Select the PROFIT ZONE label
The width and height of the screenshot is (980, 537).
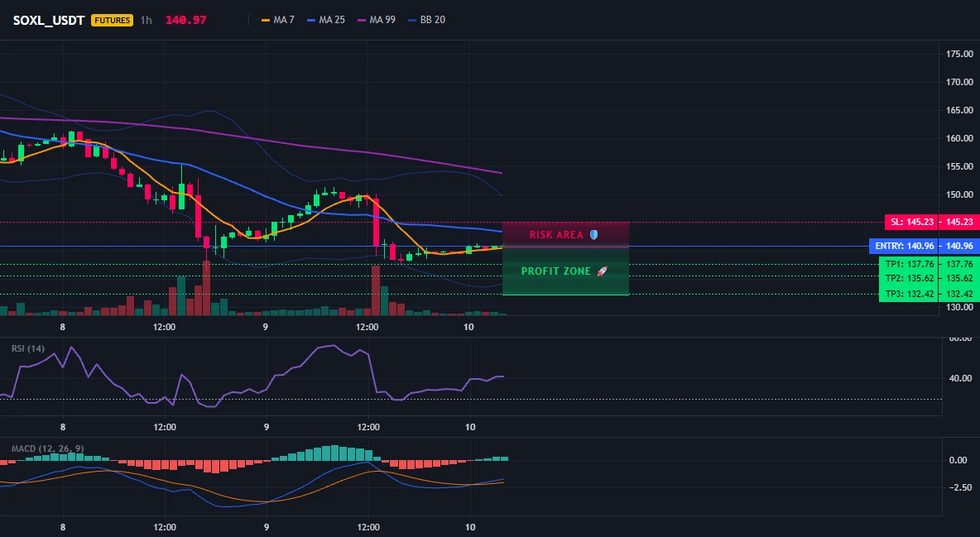pos(556,271)
